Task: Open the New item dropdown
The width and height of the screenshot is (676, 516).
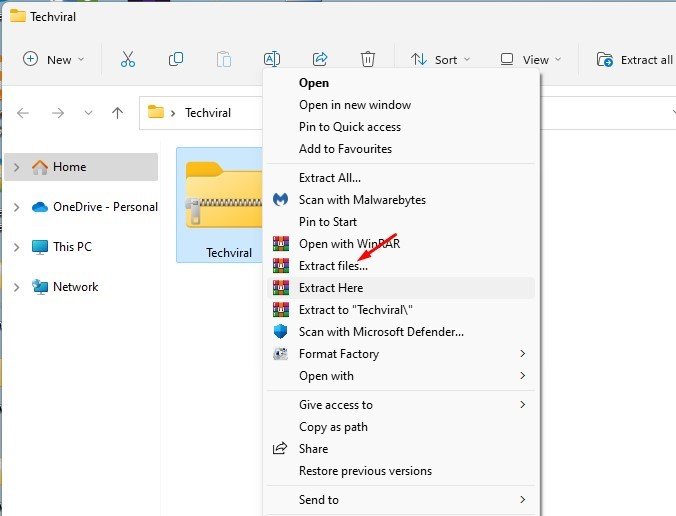Action: coord(53,59)
